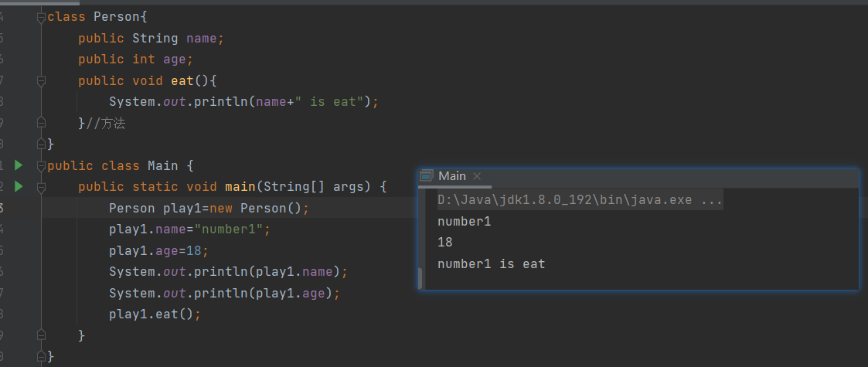
Task: Click the eat method name in its declaration
Action: tap(182, 81)
